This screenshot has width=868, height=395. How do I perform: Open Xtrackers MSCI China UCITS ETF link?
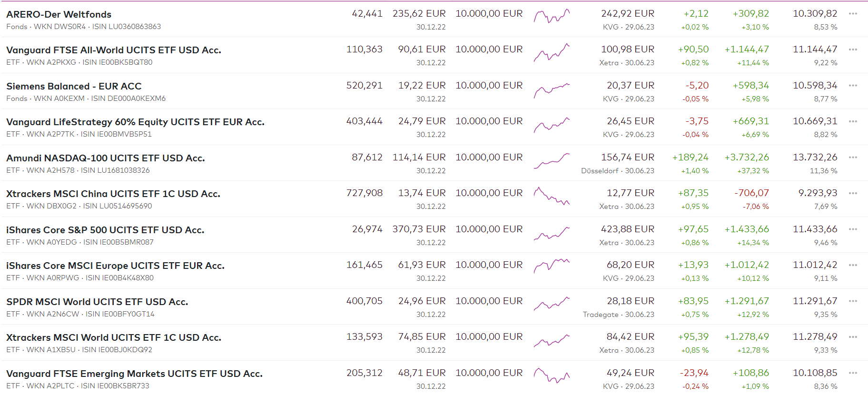113,194
